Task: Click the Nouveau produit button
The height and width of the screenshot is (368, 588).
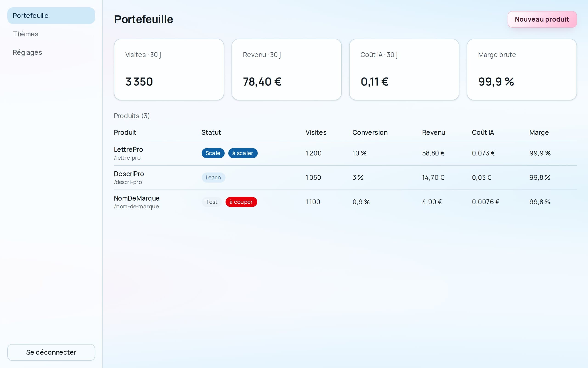Action: [x=542, y=19]
